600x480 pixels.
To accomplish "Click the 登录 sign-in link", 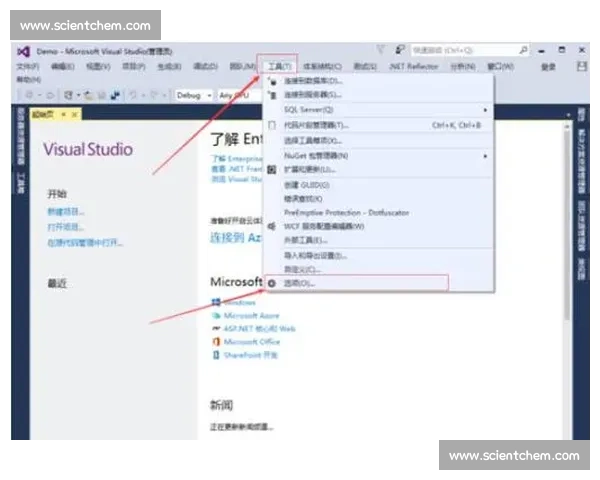I will click(548, 67).
